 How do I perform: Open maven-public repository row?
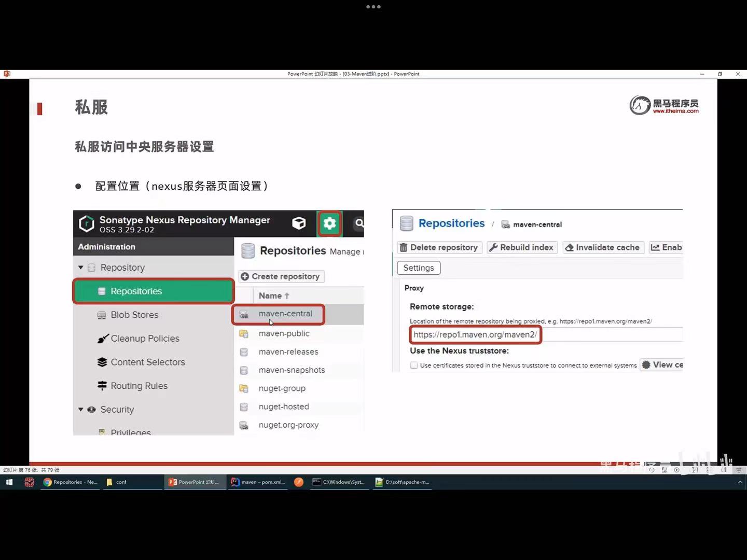299,333
